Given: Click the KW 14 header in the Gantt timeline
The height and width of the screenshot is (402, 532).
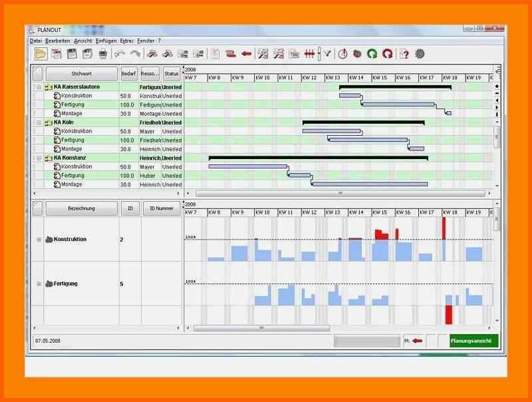Looking at the screenshot, I should pos(360,78).
